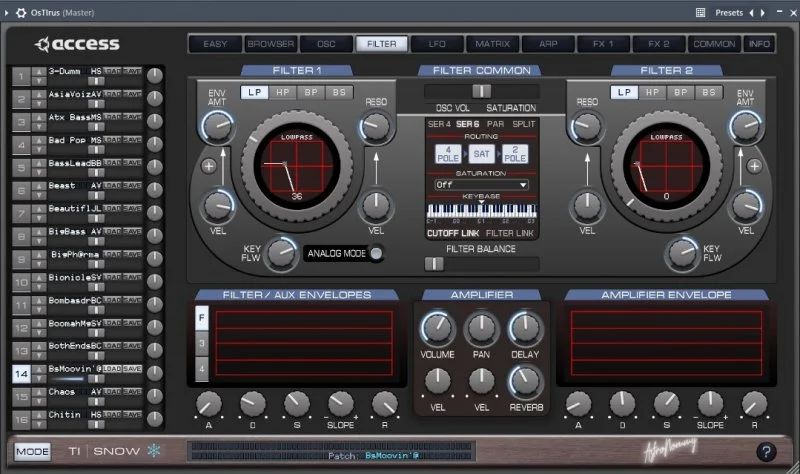This screenshot has height=474, width=800.
Task: Open the LFO tab
Action: pos(437,44)
